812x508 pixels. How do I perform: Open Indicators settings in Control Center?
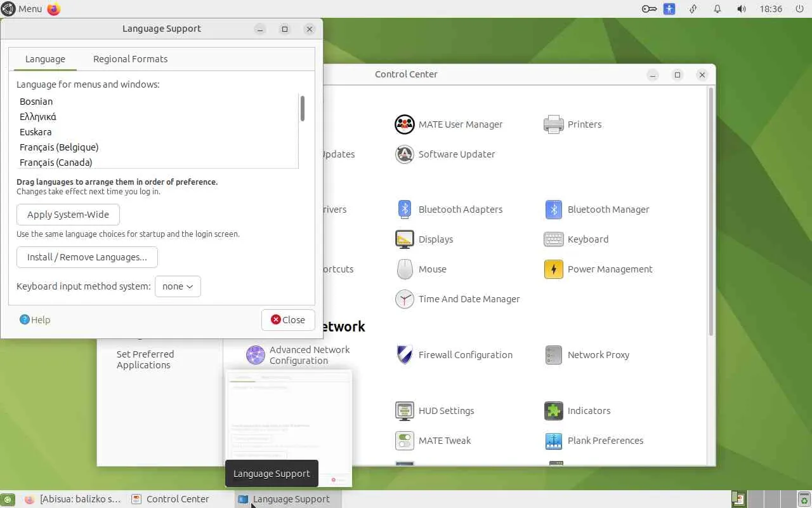coord(577,411)
